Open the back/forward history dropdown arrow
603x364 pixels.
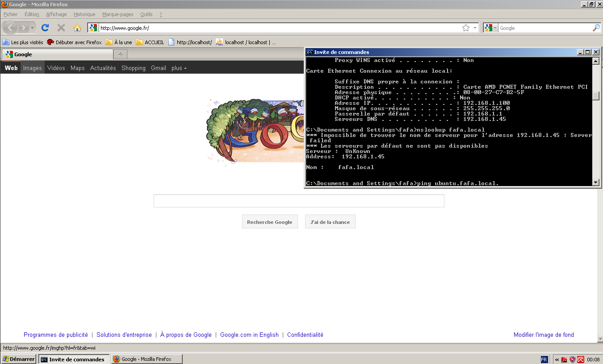pos(33,28)
